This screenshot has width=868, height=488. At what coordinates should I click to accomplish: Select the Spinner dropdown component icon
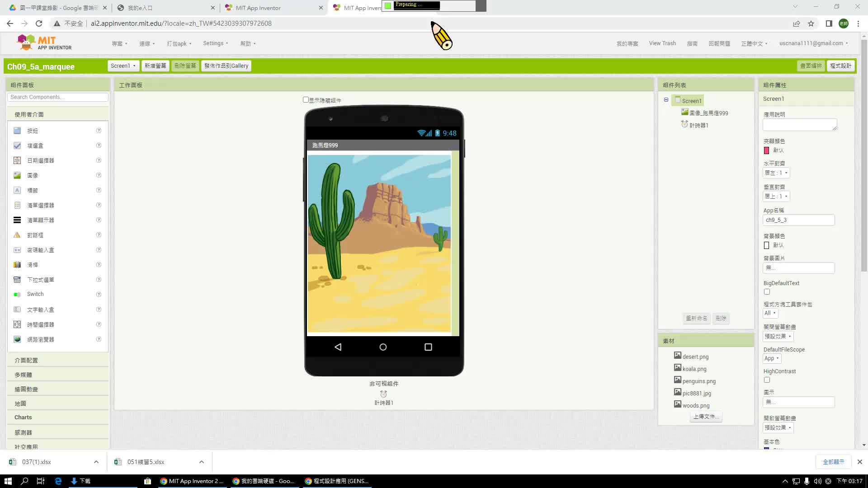click(x=17, y=280)
